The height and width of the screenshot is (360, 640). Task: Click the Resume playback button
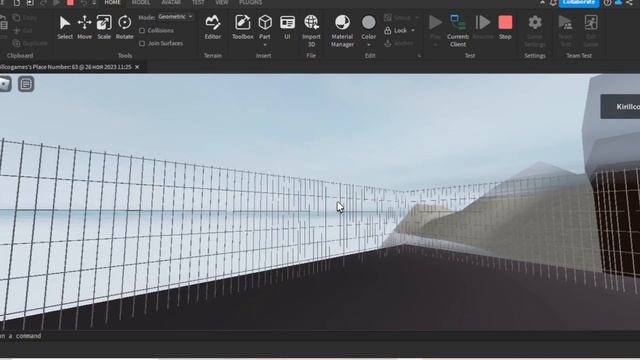(x=483, y=27)
